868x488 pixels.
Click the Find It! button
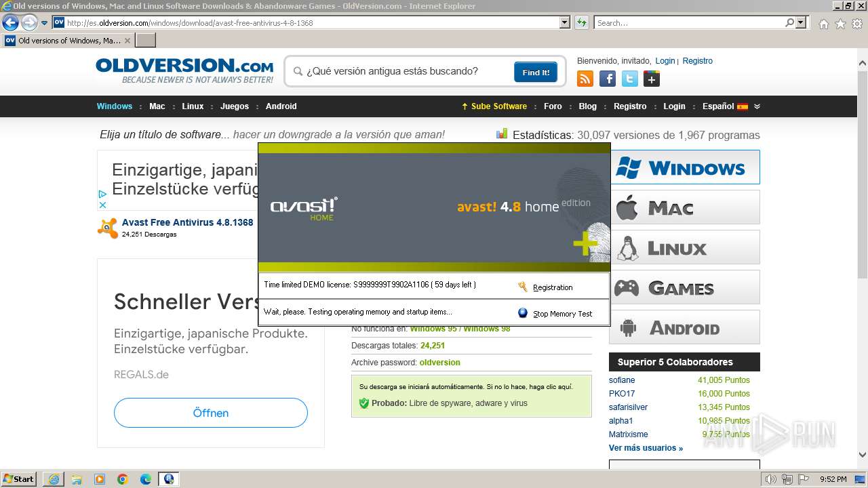(x=536, y=72)
